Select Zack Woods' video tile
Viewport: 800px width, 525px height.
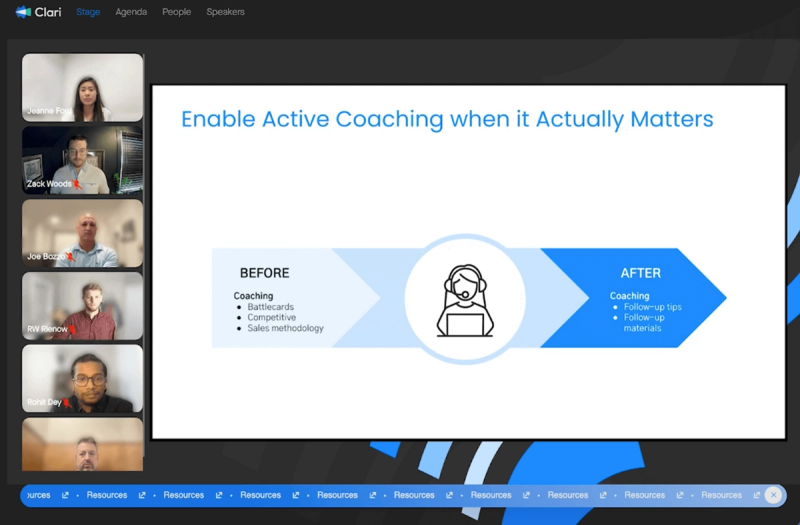tap(83, 160)
